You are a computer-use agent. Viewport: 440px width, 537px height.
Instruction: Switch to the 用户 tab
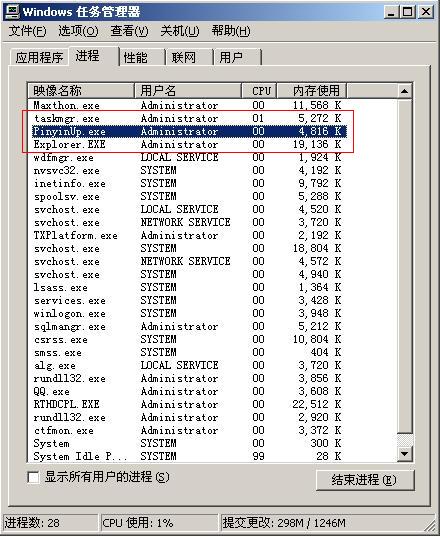click(x=238, y=57)
